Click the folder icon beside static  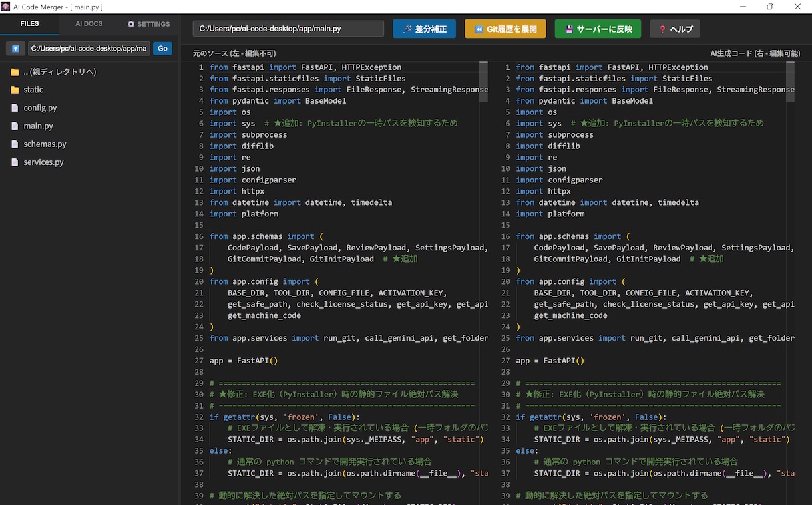pyautogui.click(x=15, y=90)
